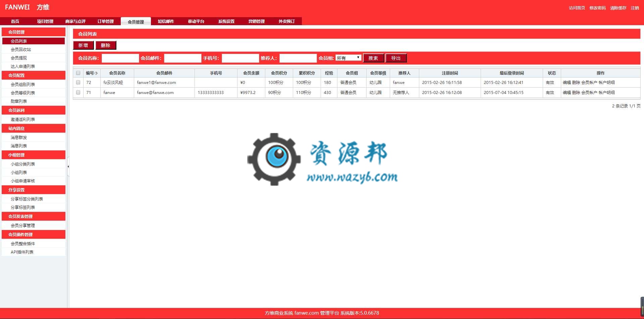Click 注销 to log out
The height and width of the screenshot is (319, 644).
click(x=635, y=8)
